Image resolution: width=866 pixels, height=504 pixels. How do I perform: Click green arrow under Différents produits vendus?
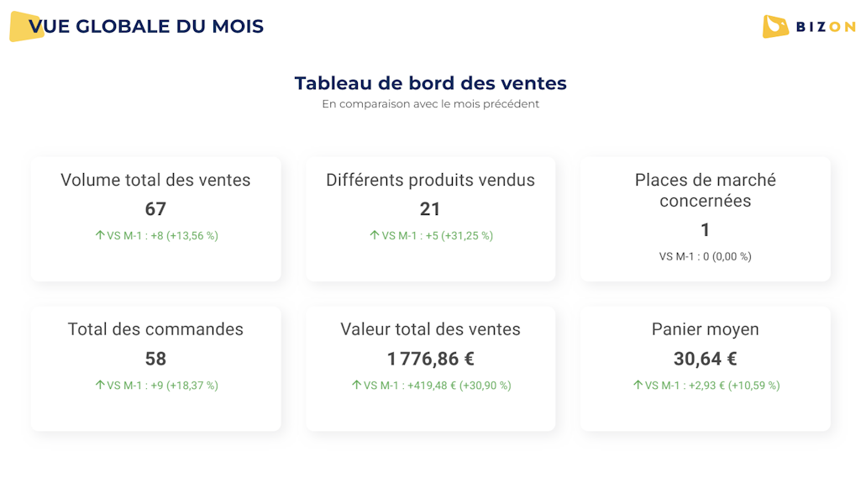pos(375,235)
